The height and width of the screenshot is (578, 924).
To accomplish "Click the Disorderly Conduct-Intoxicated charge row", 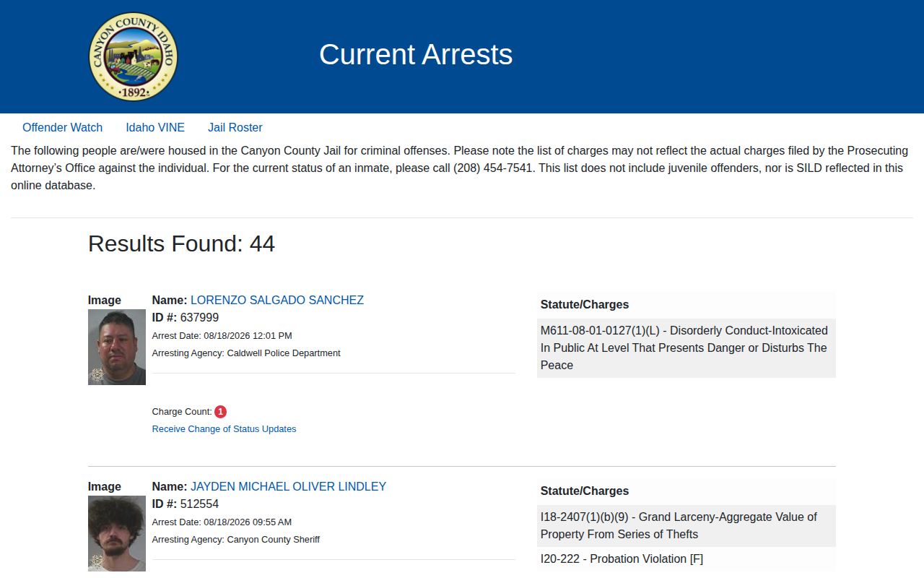I will tap(687, 348).
